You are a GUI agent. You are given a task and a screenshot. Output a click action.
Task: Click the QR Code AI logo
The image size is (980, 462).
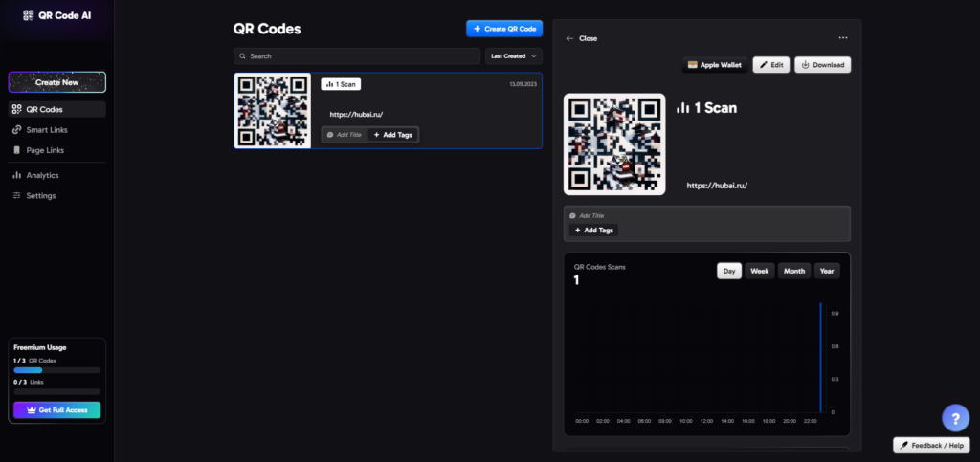point(56,15)
